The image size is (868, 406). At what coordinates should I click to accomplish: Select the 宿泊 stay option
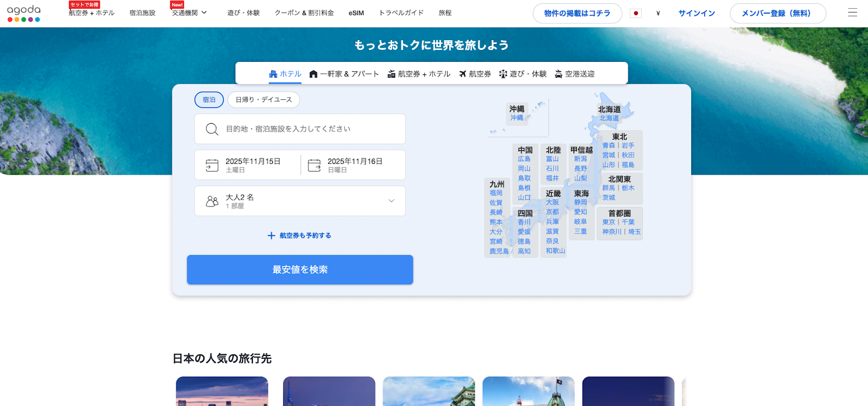point(209,100)
